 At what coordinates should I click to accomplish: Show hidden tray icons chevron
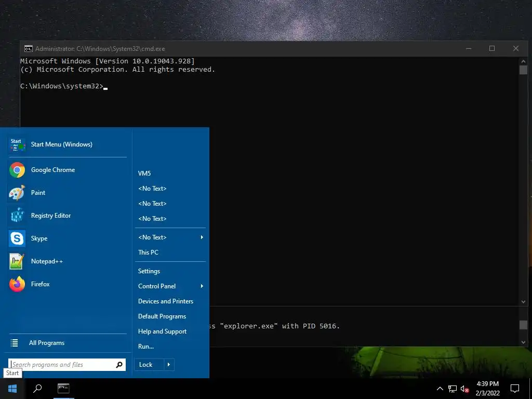pos(440,389)
